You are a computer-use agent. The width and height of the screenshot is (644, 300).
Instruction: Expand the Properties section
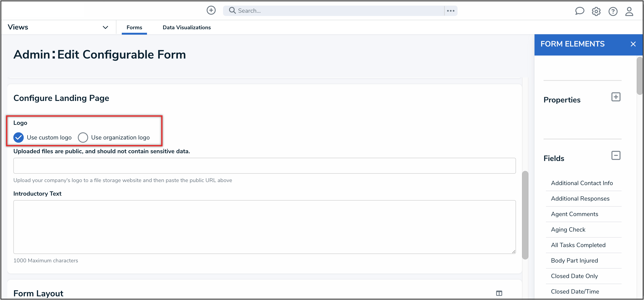(x=616, y=97)
